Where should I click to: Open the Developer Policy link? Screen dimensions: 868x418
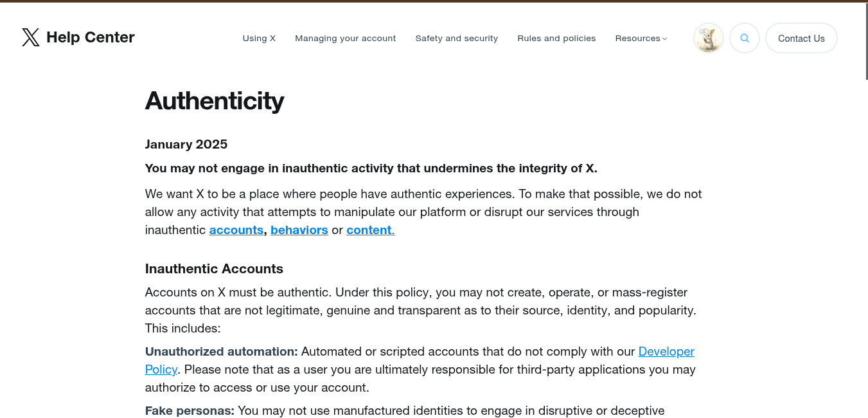(666, 352)
